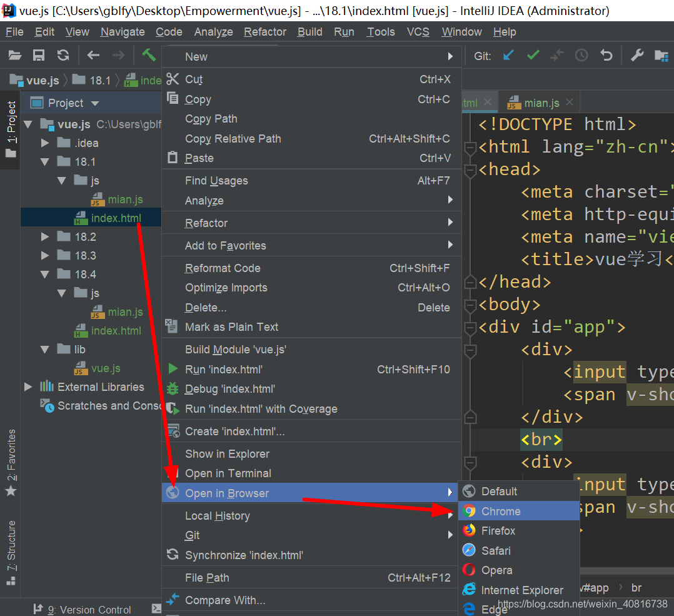Screen dimensions: 674x616
Task: Close the mian.js editor tab
Action: click(x=570, y=103)
